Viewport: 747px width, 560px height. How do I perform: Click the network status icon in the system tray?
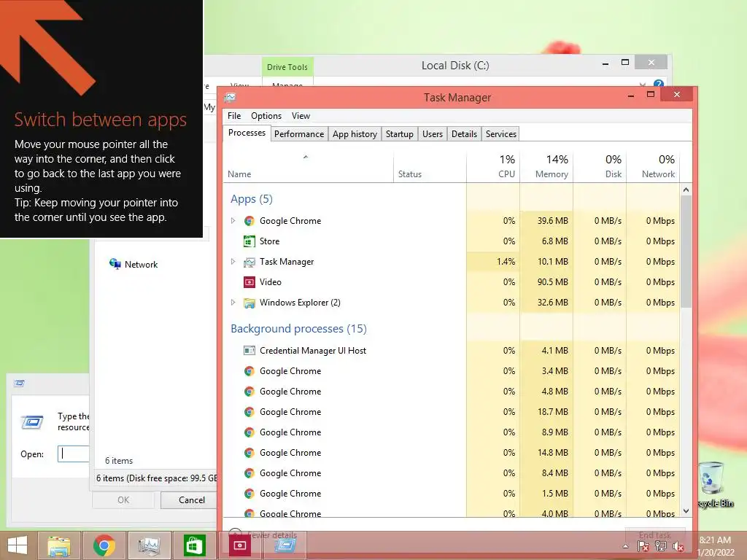coord(661,547)
